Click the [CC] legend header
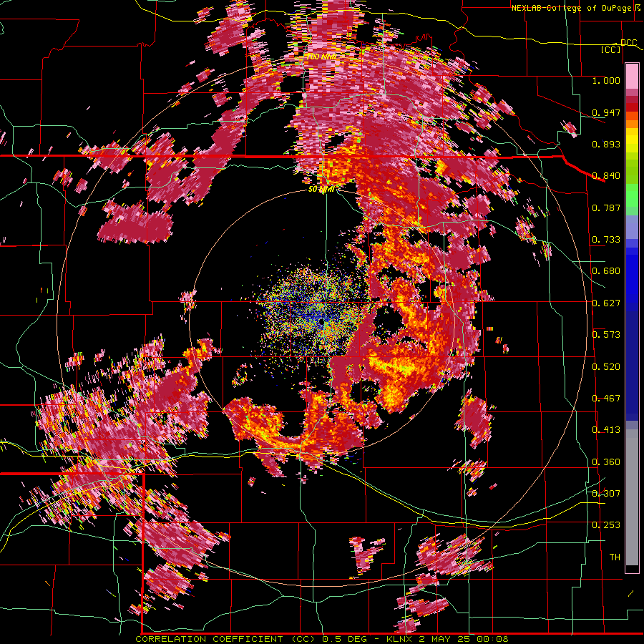The image size is (644, 644). 611,49
